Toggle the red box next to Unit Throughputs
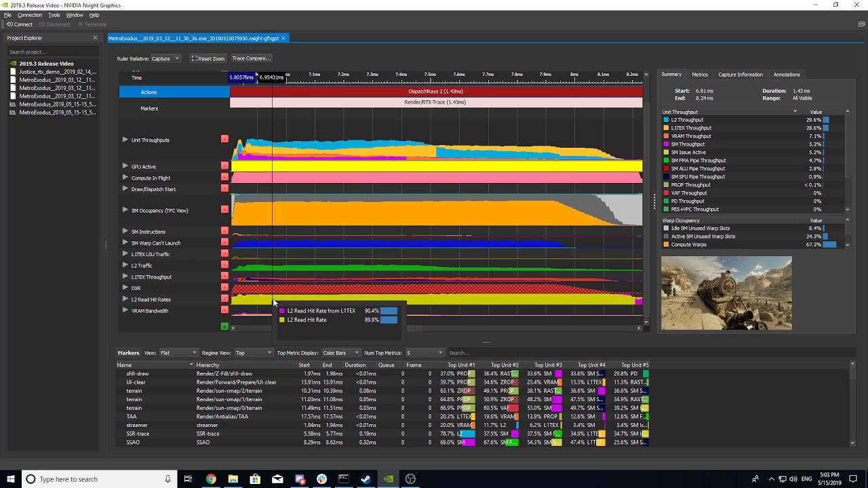 (224, 139)
